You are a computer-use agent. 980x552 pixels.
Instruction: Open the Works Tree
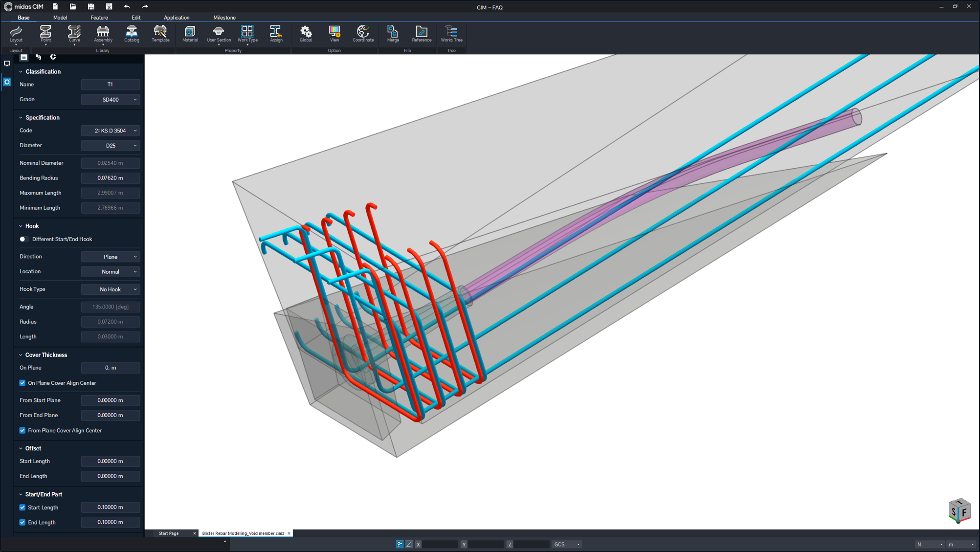(x=451, y=34)
